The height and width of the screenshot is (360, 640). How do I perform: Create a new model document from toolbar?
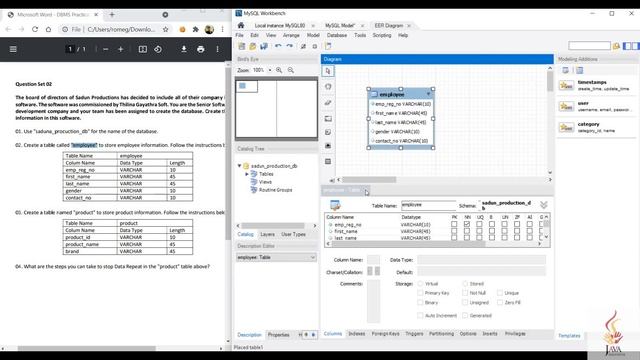(242, 46)
